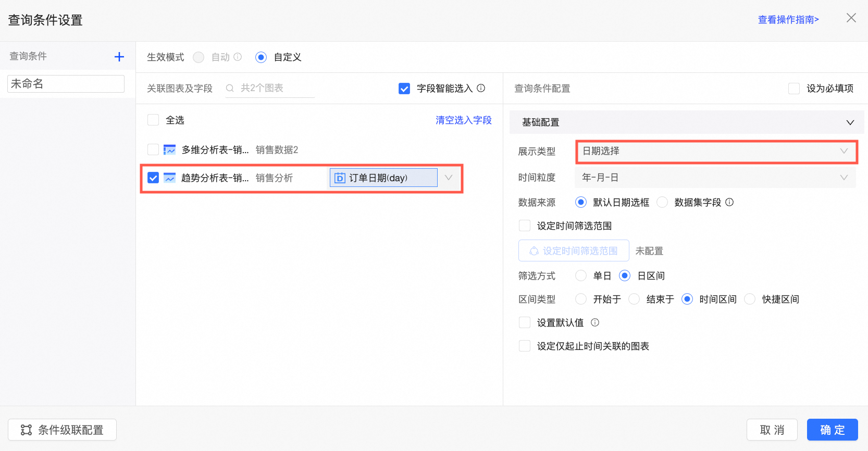This screenshot has width=868, height=451.
Task: Click the search icon in 关联图表及字段
Action: pyautogui.click(x=230, y=88)
